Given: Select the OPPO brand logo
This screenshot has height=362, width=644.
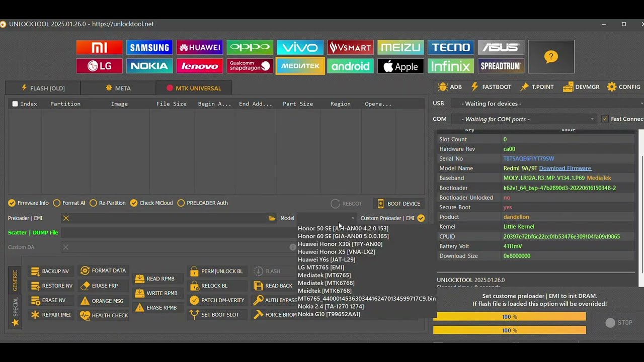Looking at the screenshot, I should coord(250,47).
